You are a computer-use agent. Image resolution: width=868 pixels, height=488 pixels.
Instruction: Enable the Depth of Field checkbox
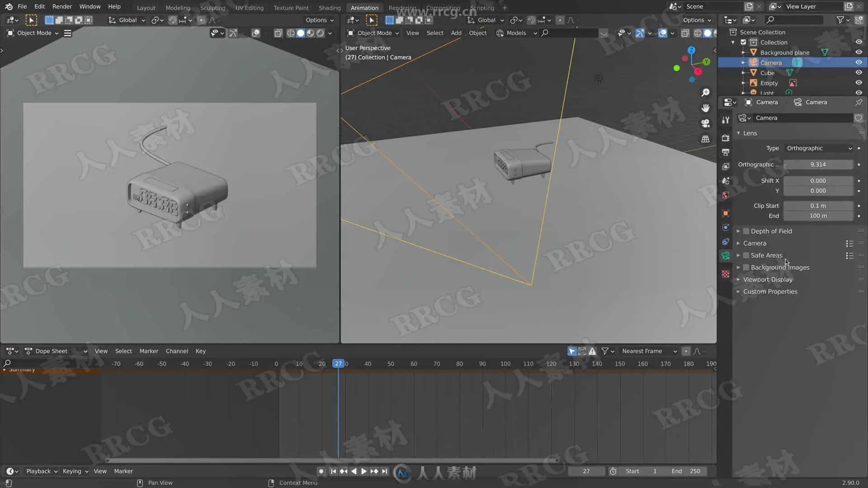click(746, 231)
